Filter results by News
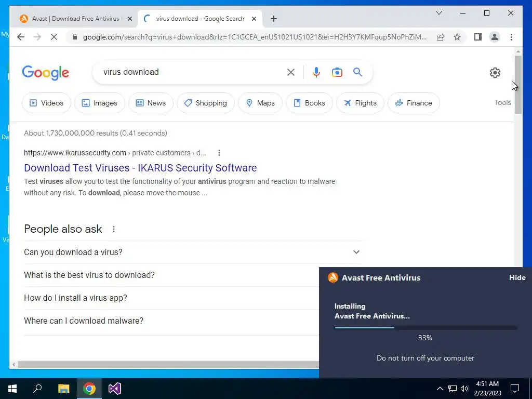 (151, 103)
